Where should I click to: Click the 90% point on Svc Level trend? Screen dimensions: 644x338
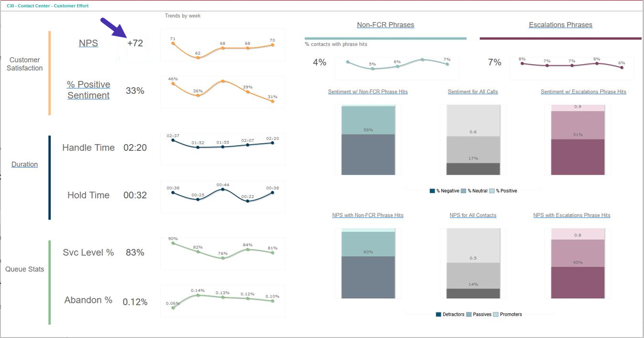[173, 243]
